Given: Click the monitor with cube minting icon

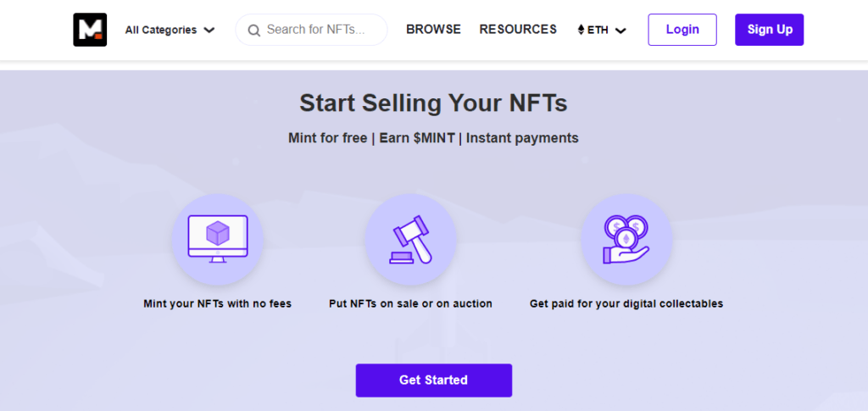Looking at the screenshot, I should pos(218,239).
